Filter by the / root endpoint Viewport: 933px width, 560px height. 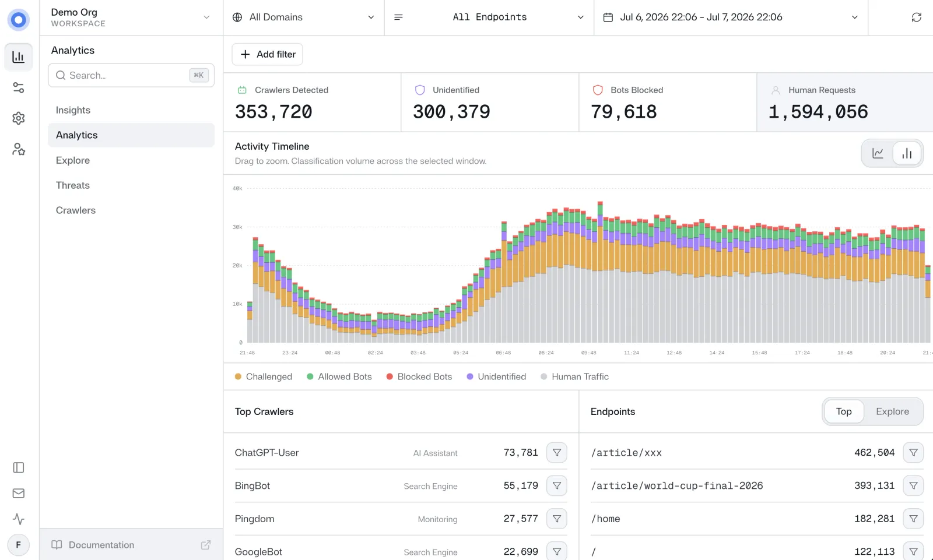pos(913,551)
